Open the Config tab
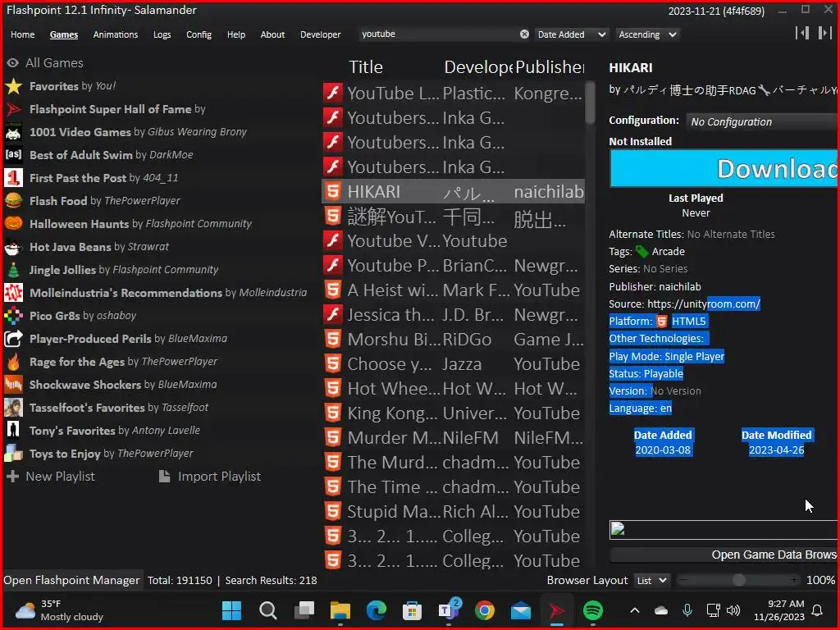The height and width of the screenshot is (630, 840). 199,34
